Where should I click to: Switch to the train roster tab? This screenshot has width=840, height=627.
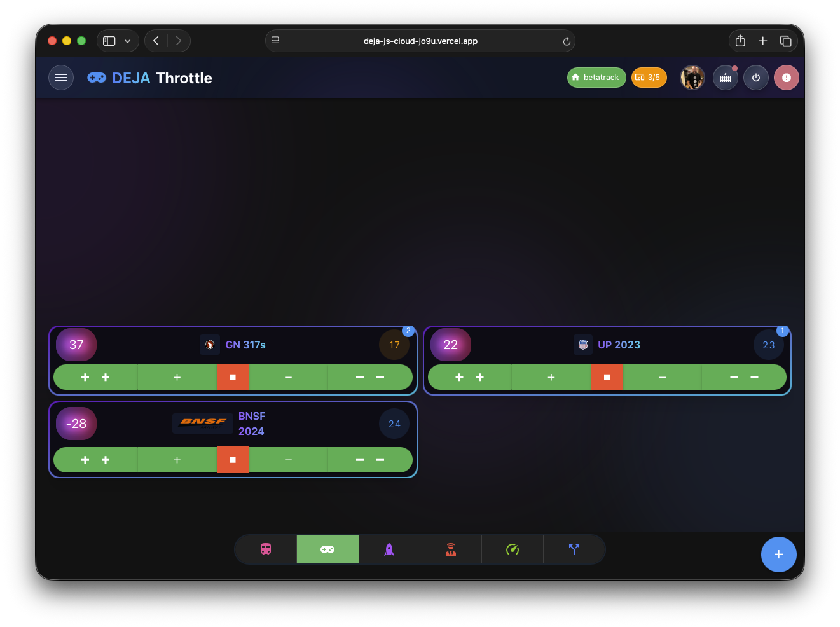click(x=266, y=549)
